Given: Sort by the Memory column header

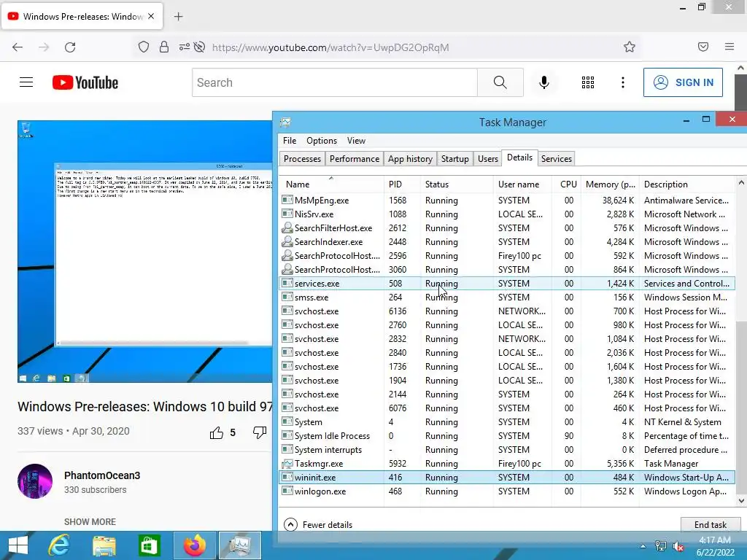Looking at the screenshot, I should [x=610, y=184].
